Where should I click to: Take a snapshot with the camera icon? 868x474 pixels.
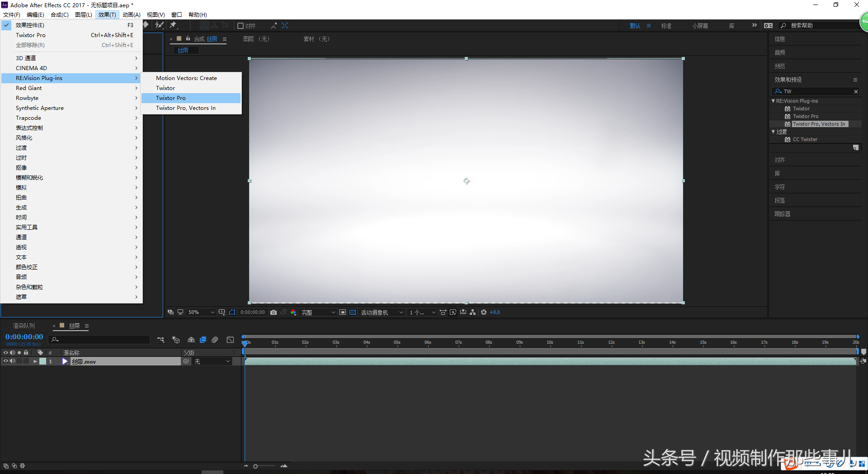pos(274,312)
